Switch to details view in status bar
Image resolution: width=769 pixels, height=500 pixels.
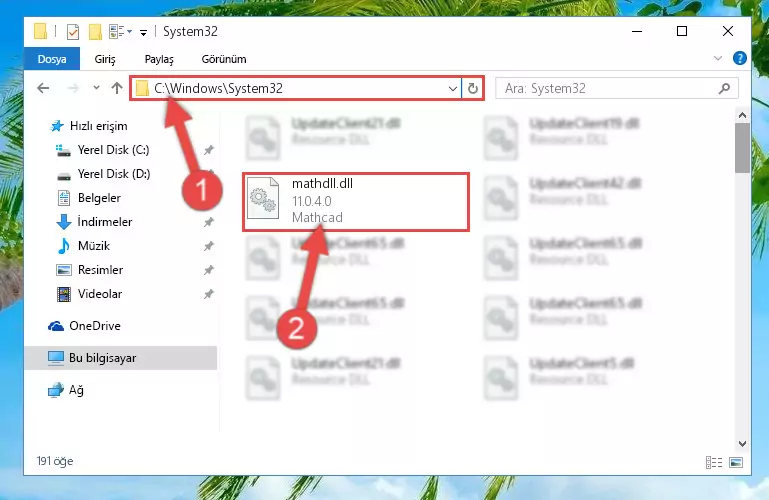click(714, 462)
